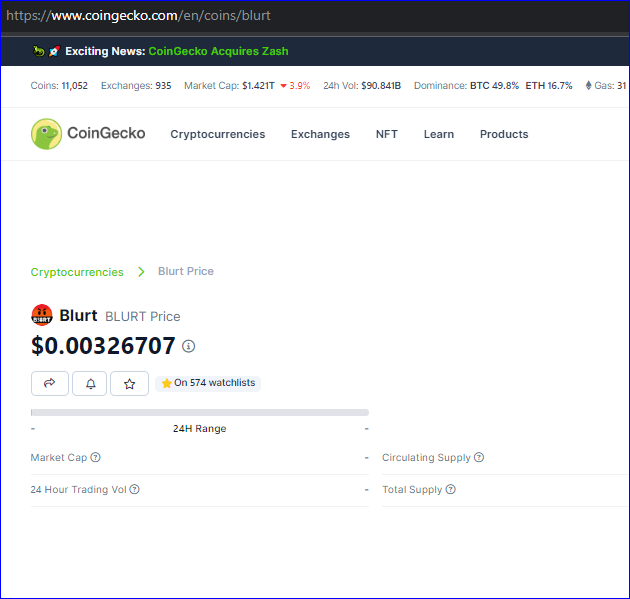Click the Blurt coin name heading
The width and height of the screenshot is (630, 599).
pos(78,315)
